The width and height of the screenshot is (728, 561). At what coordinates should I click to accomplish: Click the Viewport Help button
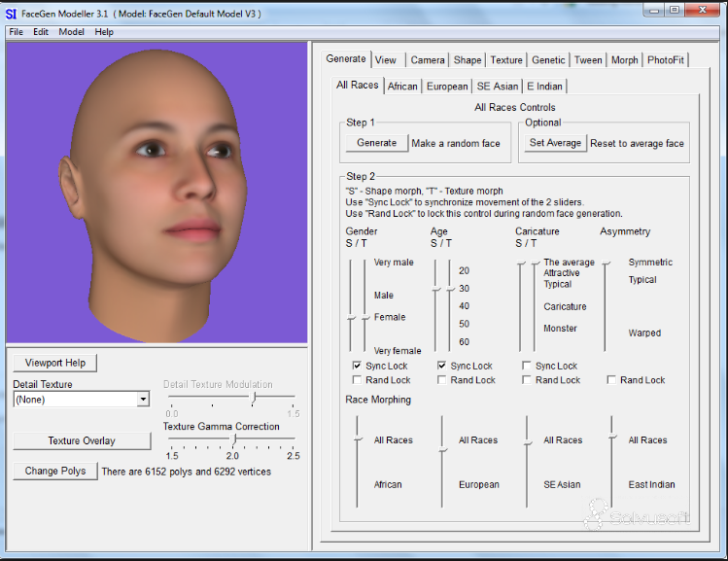coord(55,364)
